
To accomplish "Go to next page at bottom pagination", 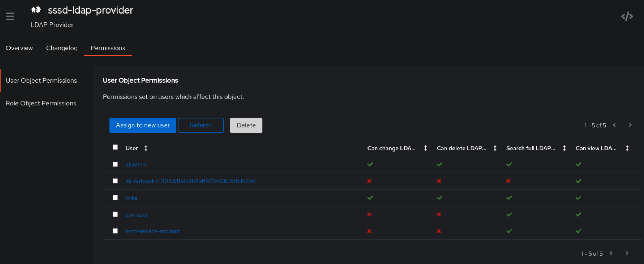I will [627, 253].
